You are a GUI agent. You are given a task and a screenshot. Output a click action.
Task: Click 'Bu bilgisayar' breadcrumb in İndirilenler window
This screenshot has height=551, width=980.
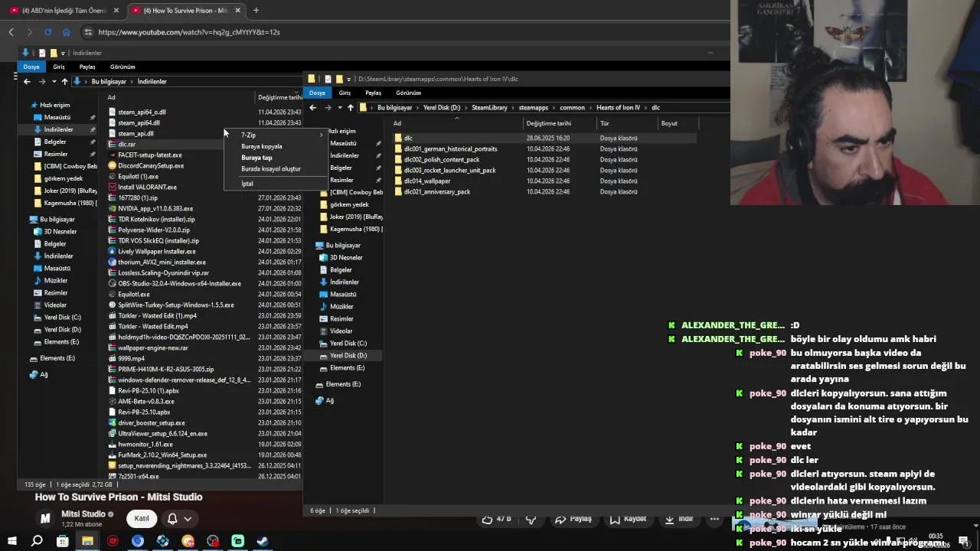pyautogui.click(x=109, y=81)
